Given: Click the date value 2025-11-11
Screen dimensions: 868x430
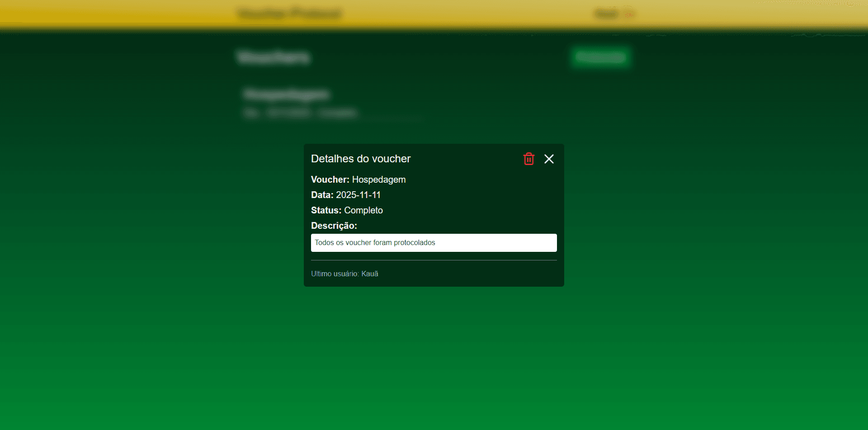Looking at the screenshot, I should [358, 195].
